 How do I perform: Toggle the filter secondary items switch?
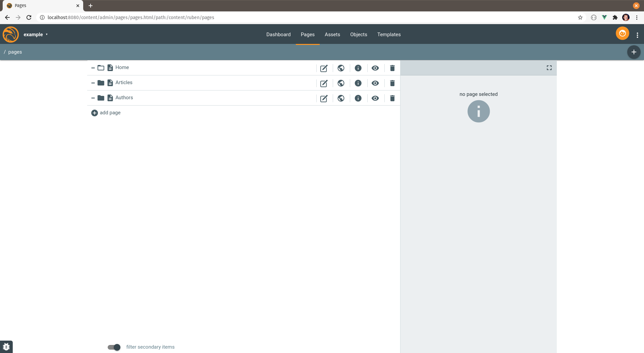pyautogui.click(x=114, y=347)
